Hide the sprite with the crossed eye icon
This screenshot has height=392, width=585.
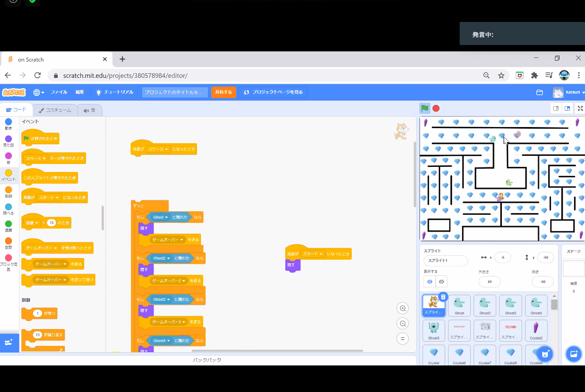pyautogui.click(x=441, y=282)
